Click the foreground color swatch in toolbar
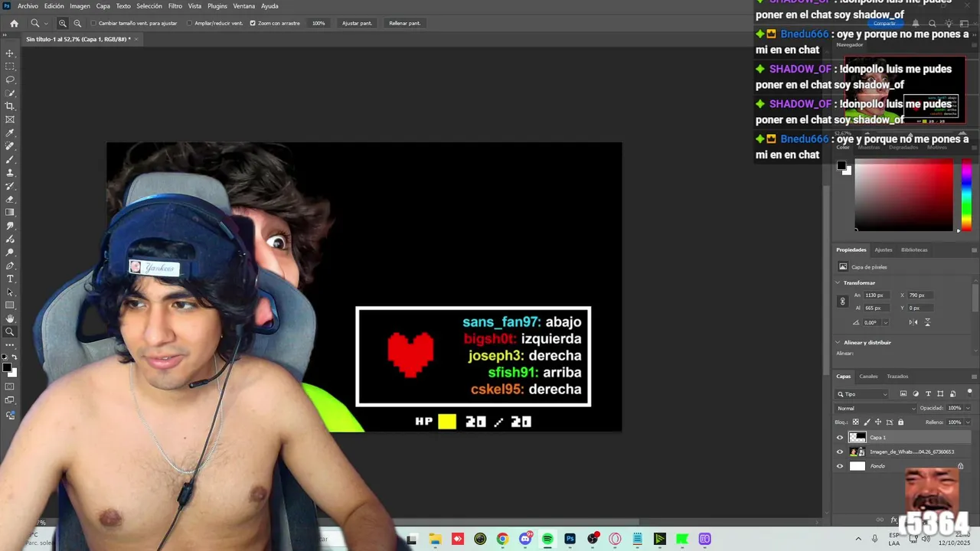The image size is (980, 551). 7,368
